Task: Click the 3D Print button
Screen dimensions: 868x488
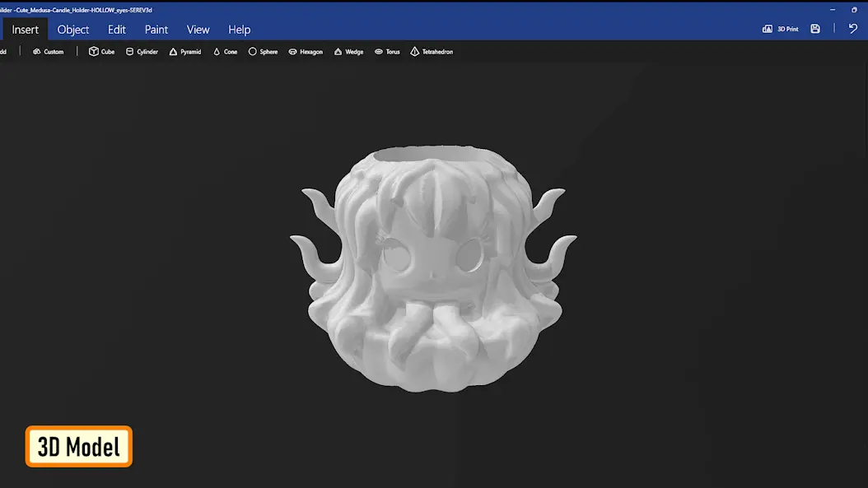Action: coord(781,29)
